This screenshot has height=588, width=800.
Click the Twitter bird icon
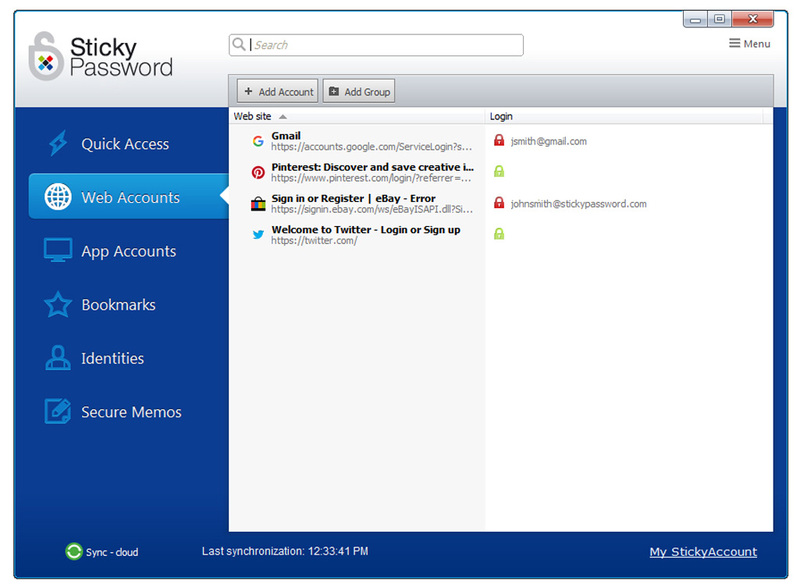(258, 235)
